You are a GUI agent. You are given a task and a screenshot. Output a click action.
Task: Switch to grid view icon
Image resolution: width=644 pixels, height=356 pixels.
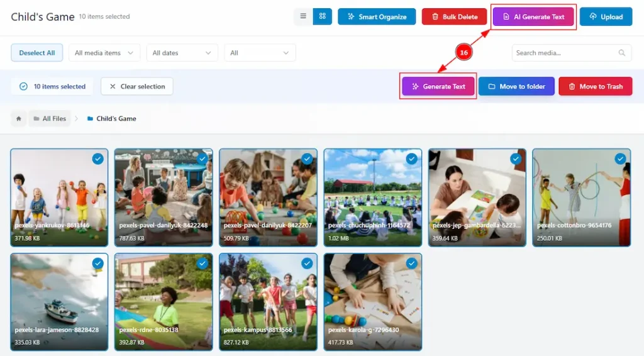click(323, 16)
